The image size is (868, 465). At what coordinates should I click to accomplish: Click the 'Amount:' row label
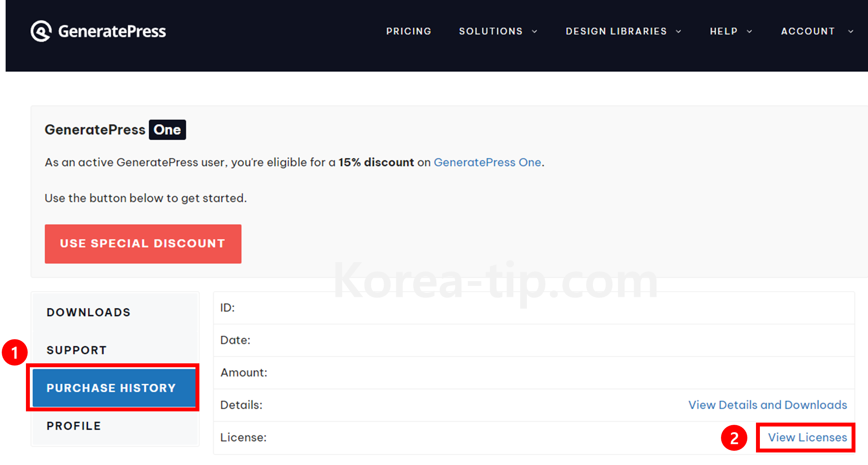coord(244,372)
